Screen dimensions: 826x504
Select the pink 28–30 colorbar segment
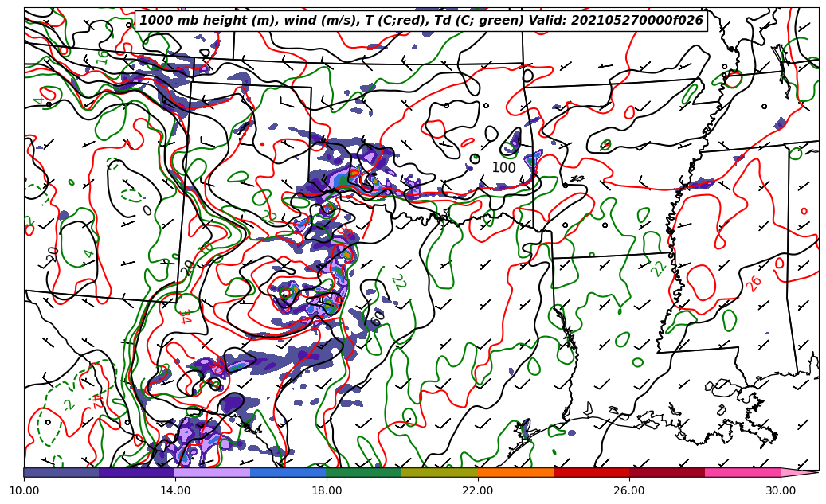[743, 472]
